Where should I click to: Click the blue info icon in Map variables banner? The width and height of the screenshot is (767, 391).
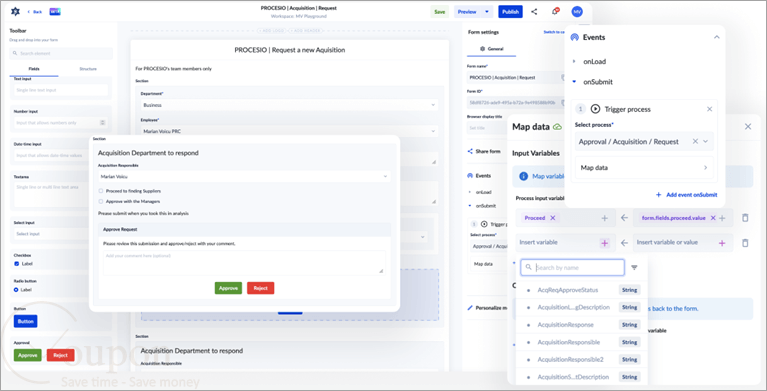(x=523, y=176)
